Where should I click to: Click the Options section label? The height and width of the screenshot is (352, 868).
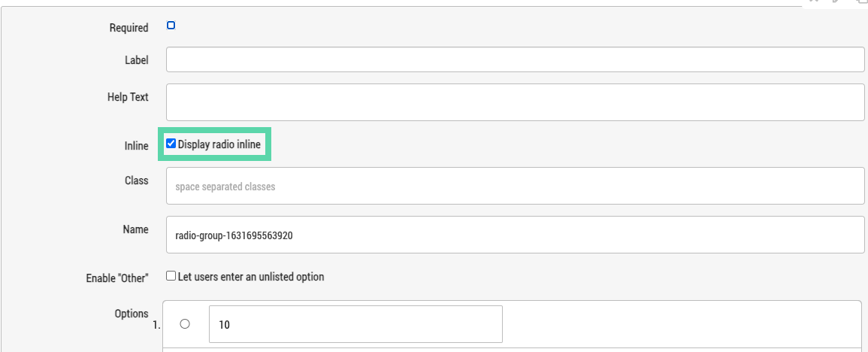coord(132,313)
